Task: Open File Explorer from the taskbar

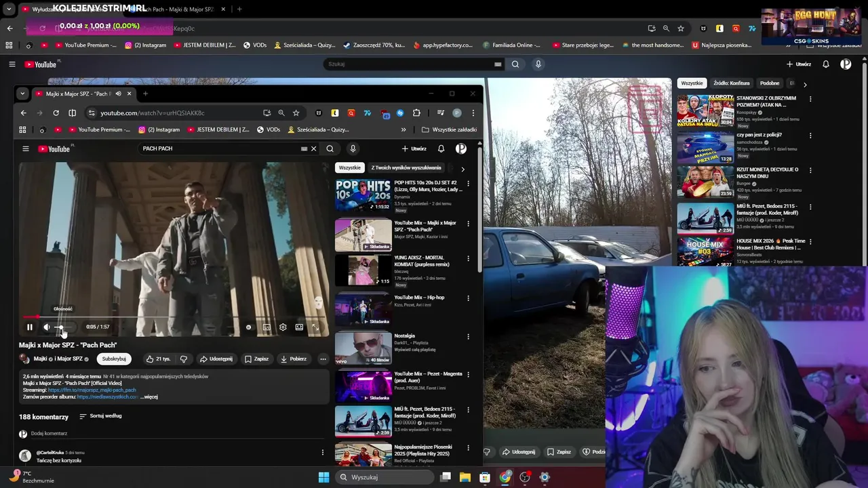Action: 465,477
